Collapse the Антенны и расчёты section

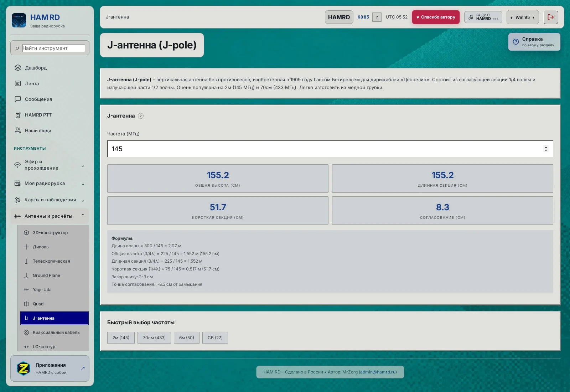50,216
